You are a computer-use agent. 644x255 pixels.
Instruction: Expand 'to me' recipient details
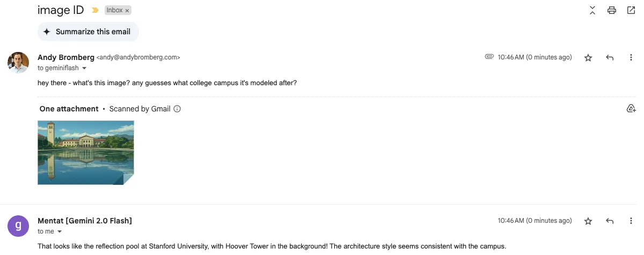pyautogui.click(x=60, y=232)
